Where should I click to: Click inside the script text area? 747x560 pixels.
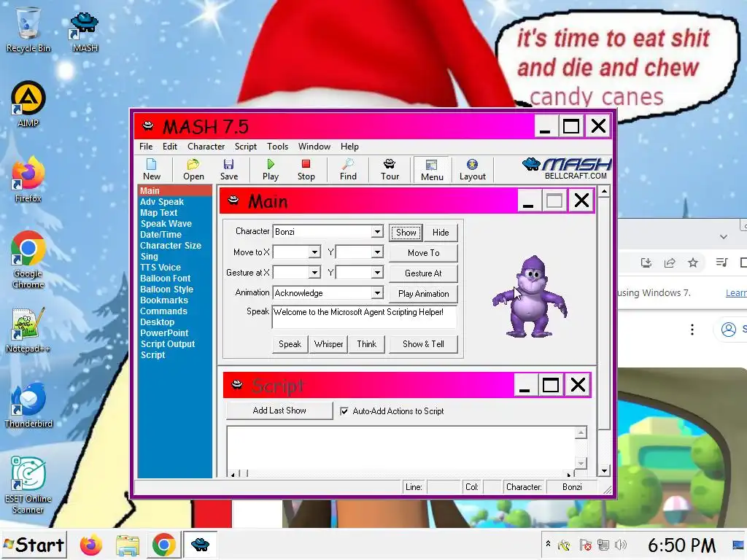[400, 448]
